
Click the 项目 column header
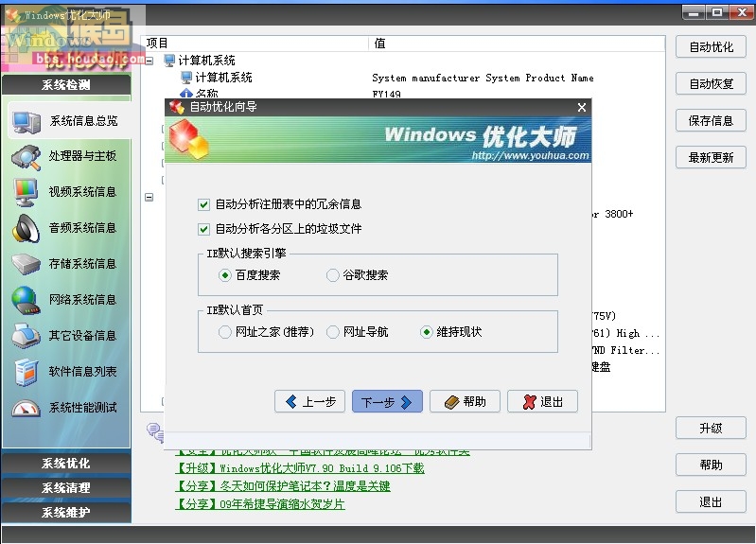pos(255,44)
